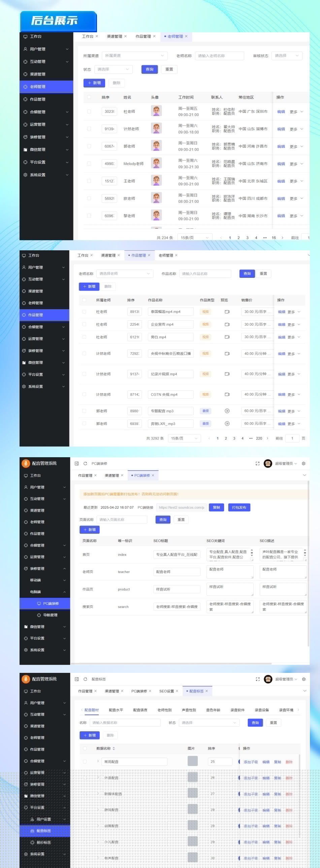
Task: Click 添加子级 in the 常用配音 row
Action: point(251,762)
